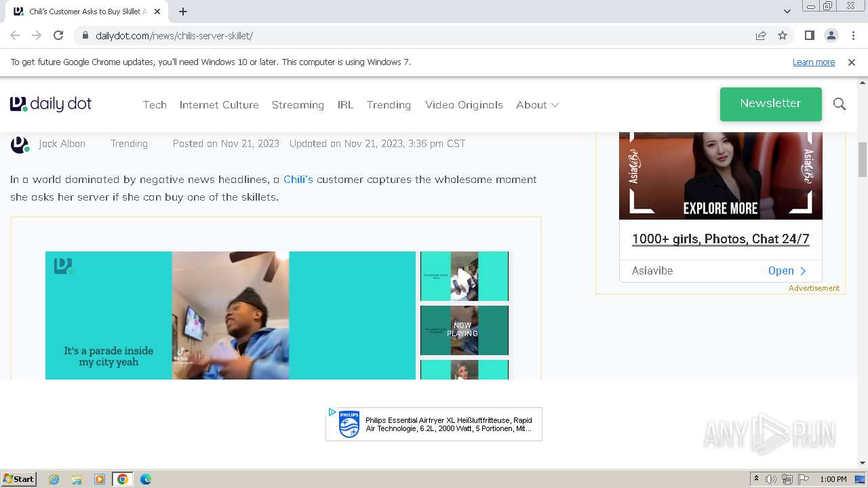Open the Trending nav section
The width and height of the screenshot is (868, 488).
click(389, 105)
